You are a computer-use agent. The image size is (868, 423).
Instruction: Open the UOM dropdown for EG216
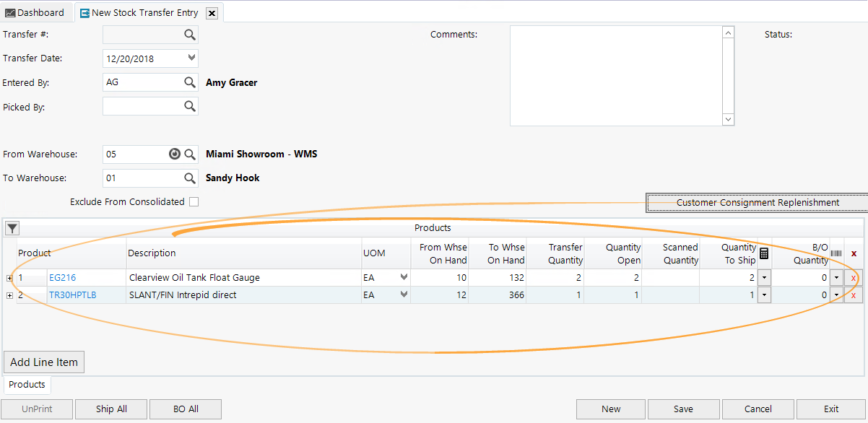pos(403,277)
